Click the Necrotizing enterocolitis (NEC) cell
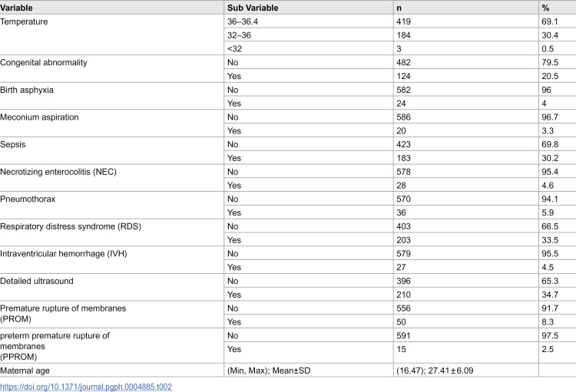 coord(58,172)
